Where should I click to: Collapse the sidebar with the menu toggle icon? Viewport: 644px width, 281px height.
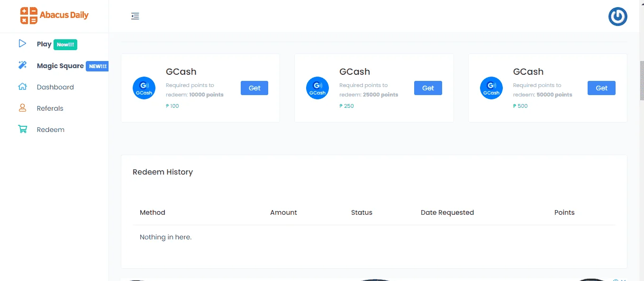pos(135,16)
